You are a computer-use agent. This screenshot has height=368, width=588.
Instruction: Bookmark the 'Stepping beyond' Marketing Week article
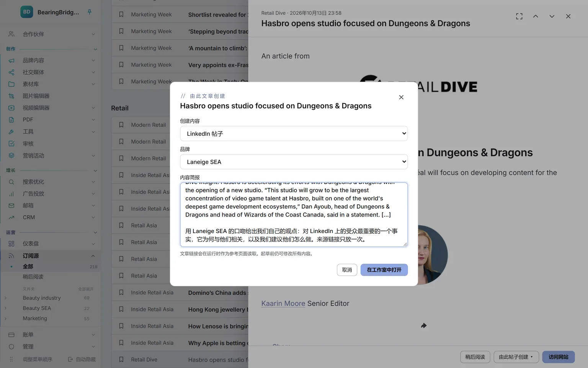(x=121, y=31)
